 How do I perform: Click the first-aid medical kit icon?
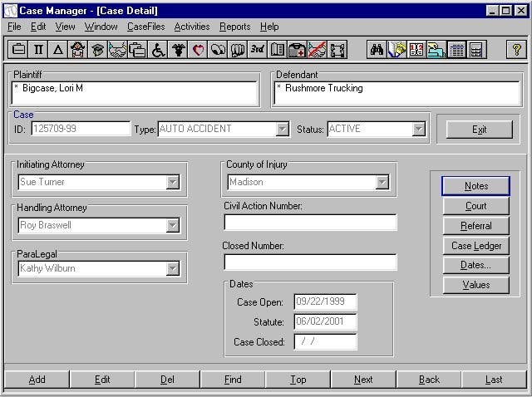[298, 50]
